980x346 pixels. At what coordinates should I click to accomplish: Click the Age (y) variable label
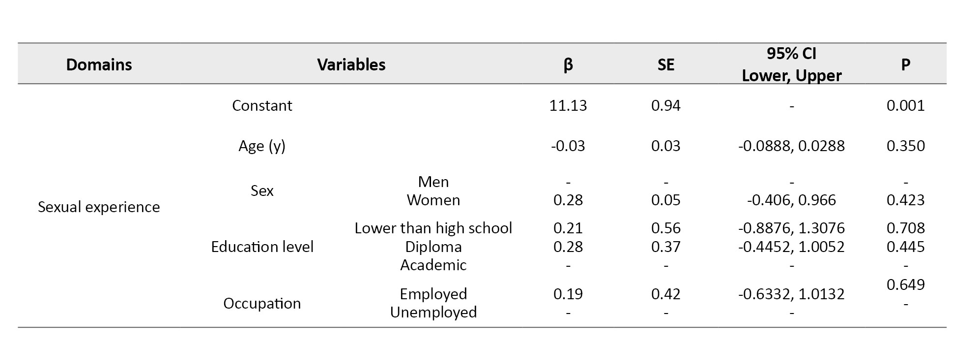tap(262, 146)
